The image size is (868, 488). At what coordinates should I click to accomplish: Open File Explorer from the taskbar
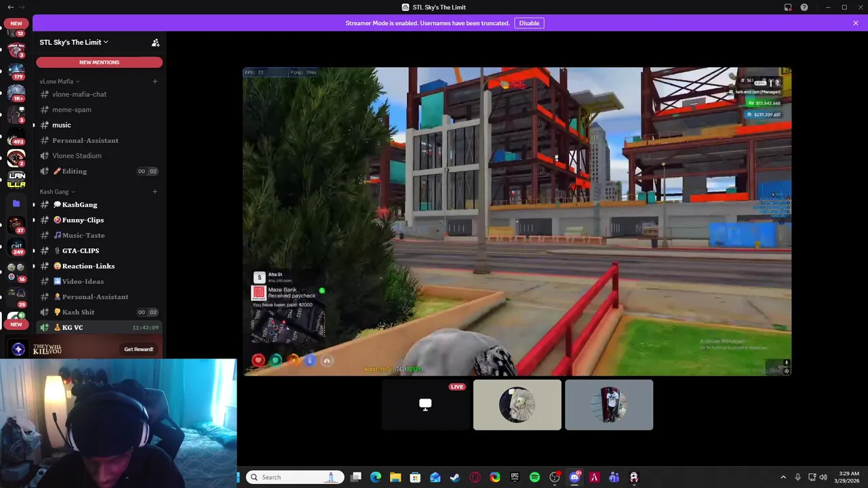(x=395, y=477)
